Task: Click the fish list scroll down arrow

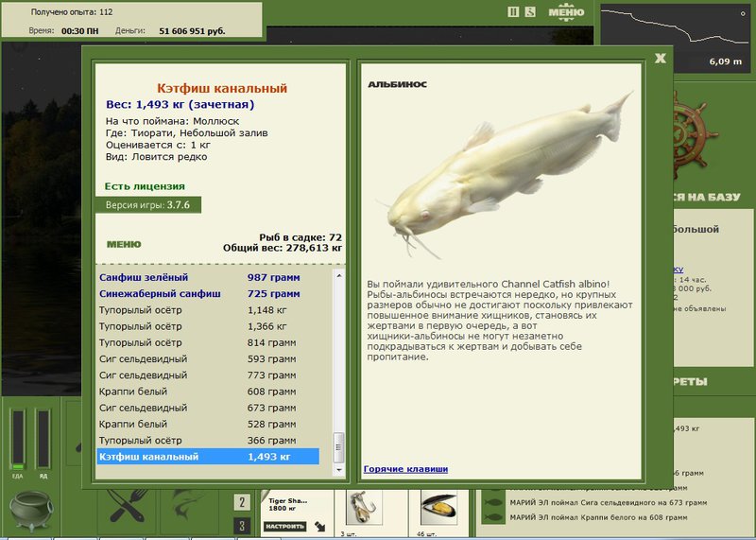Action: (x=339, y=469)
